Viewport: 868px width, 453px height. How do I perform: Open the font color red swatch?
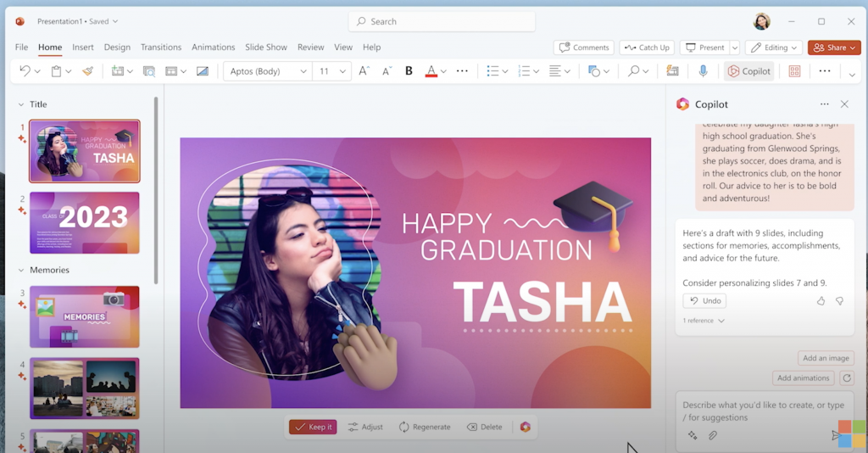[431, 71]
